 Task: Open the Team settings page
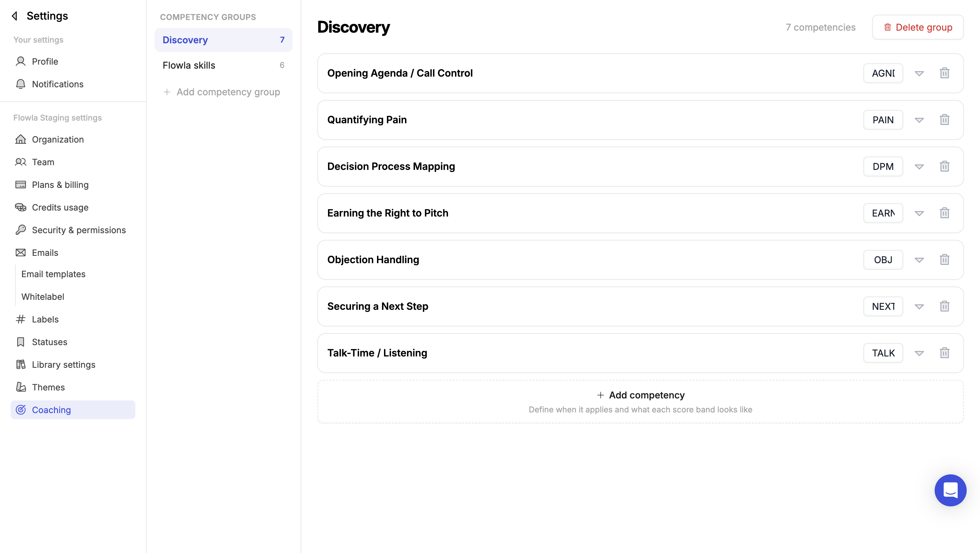tap(73, 162)
